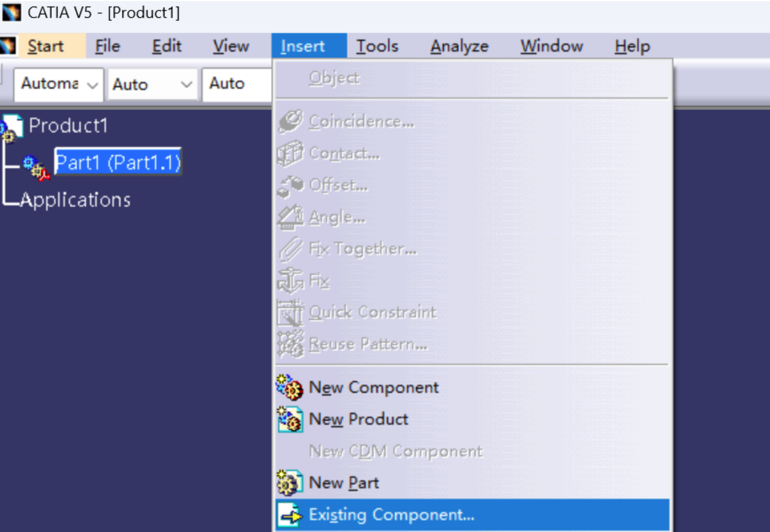Screen dimensions: 770x532
Task: Click the CATIA icon beside the Start menu
Action: click(x=8, y=46)
